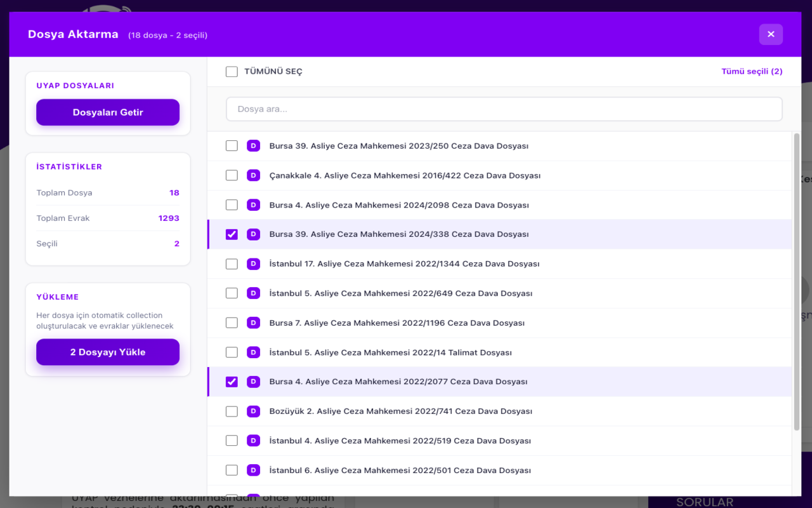Click the D badge of İstanbul 17. 2022/1344
Image resolution: width=812 pixels, height=508 pixels.
pos(253,264)
